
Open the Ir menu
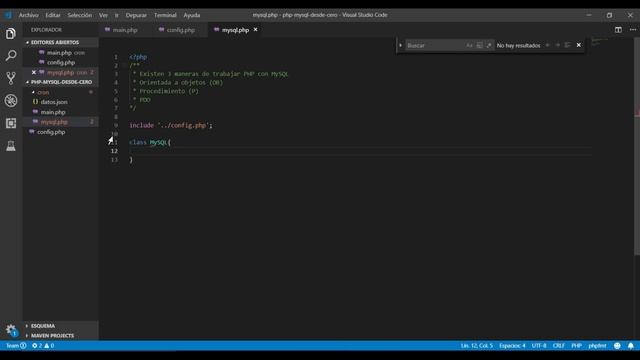point(116,15)
